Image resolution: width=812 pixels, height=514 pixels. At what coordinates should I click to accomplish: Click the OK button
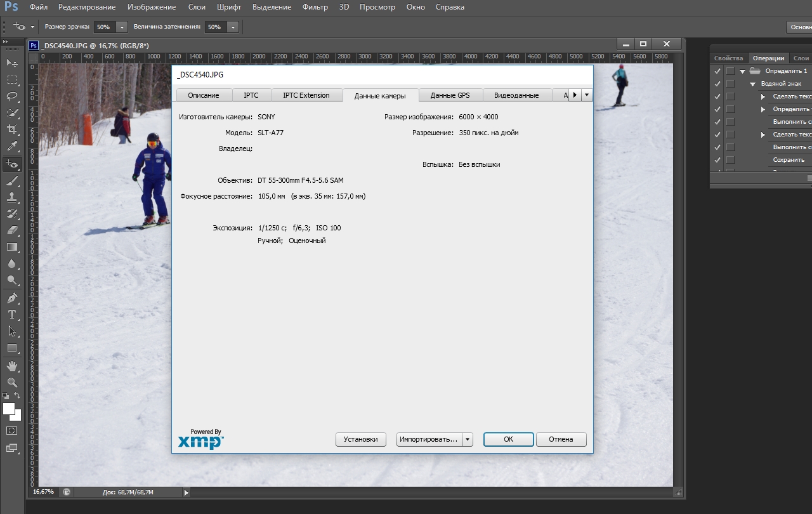509,439
